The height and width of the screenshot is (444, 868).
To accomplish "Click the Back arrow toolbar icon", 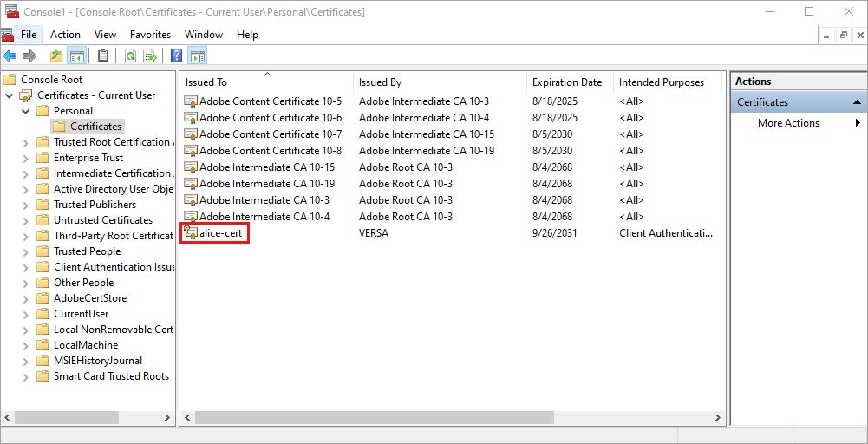I will 10,55.
